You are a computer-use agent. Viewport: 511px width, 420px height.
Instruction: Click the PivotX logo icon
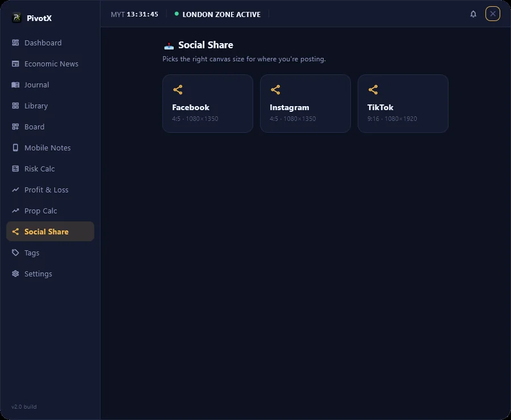click(x=16, y=18)
